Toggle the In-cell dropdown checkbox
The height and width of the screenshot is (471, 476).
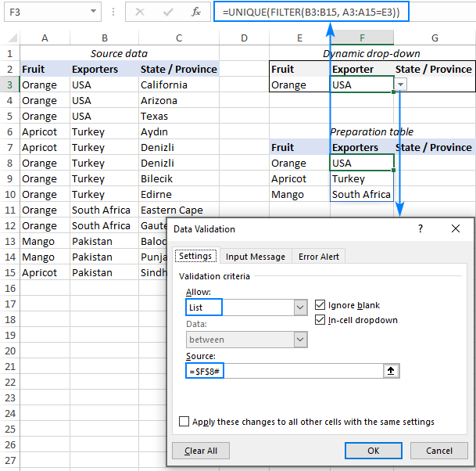click(x=320, y=320)
